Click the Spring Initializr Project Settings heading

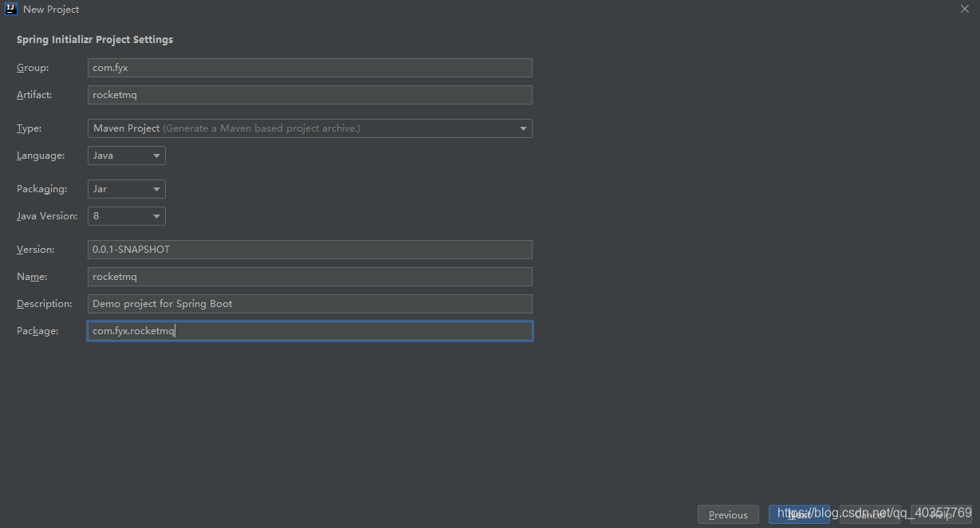point(95,40)
